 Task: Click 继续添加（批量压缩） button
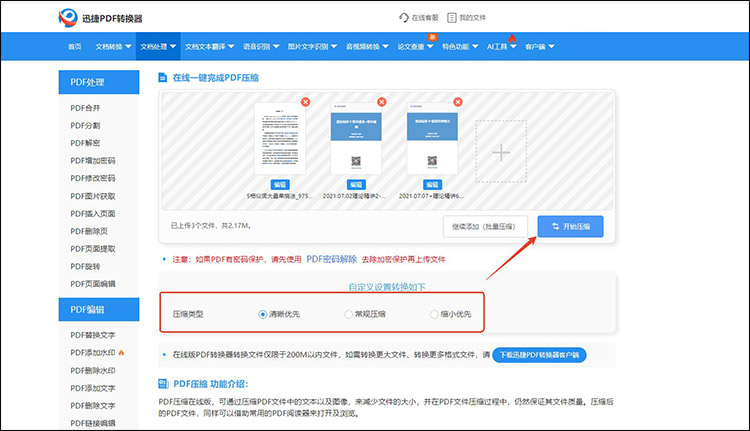[485, 226]
